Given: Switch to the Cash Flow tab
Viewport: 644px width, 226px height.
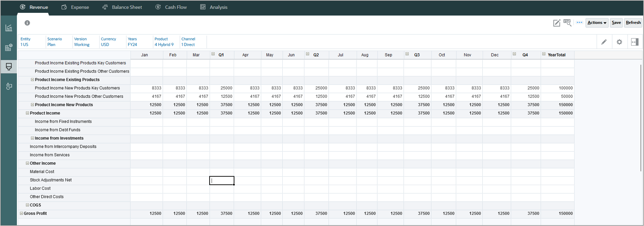Looking at the screenshot, I should [171, 7].
